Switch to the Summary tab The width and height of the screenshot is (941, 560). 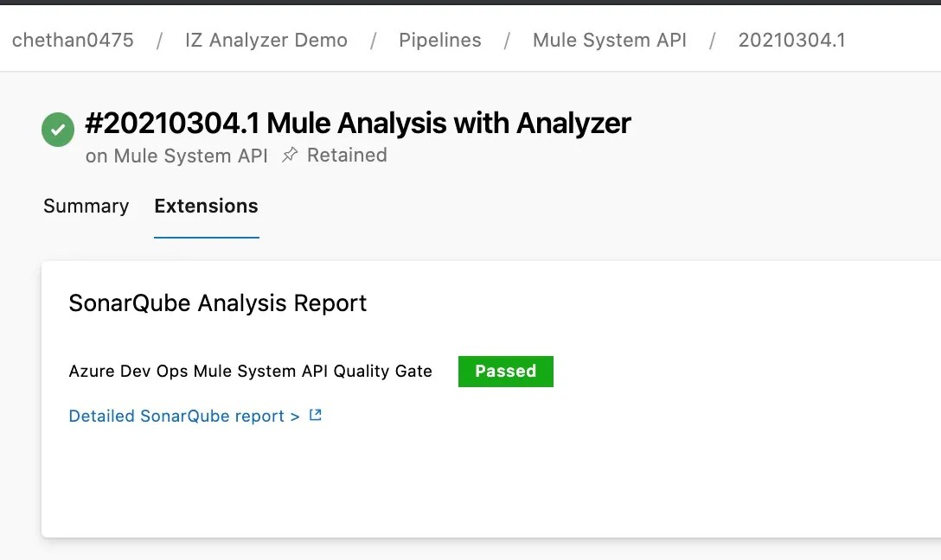pyautogui.click(x=86, y=207)
